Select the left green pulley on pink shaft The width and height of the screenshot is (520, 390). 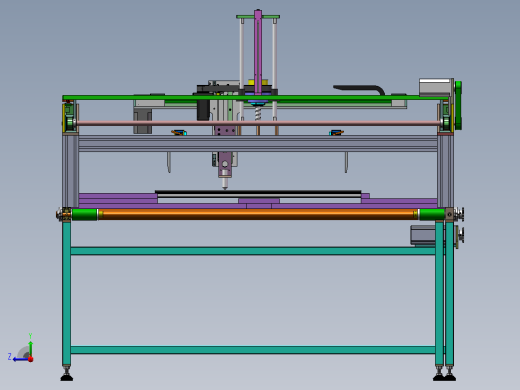coord(70,123)
